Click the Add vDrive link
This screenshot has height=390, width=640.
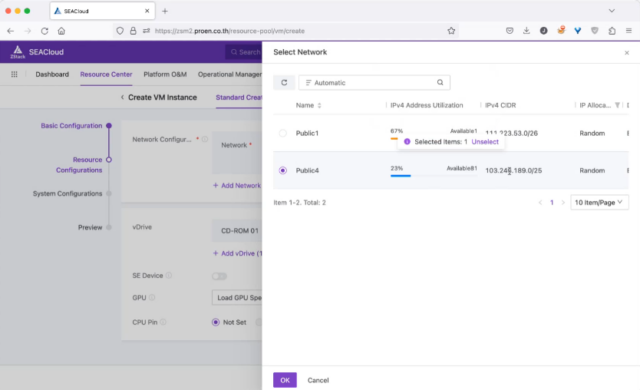238,253
